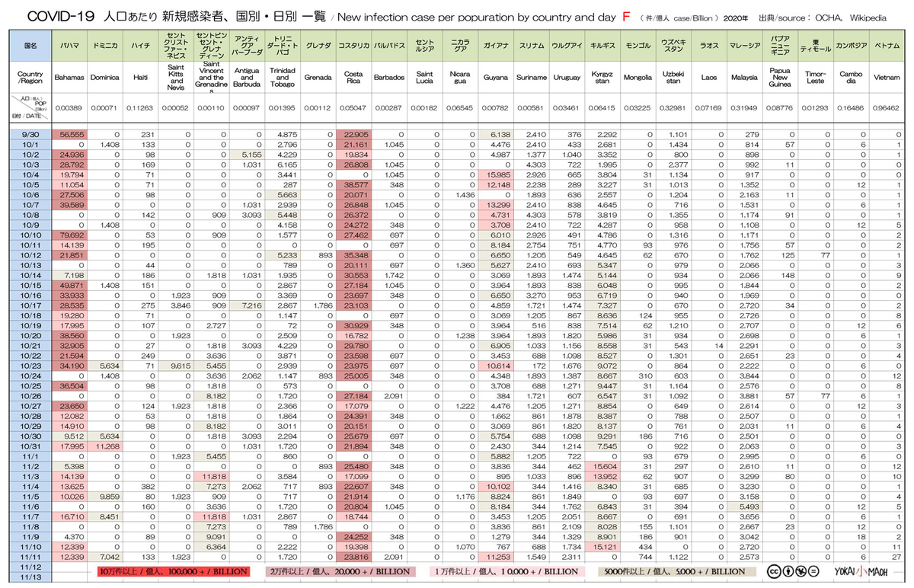Click the COVID-19 title text
The height and width of the screenshot is (588, 914).
(x=62, y=16)
